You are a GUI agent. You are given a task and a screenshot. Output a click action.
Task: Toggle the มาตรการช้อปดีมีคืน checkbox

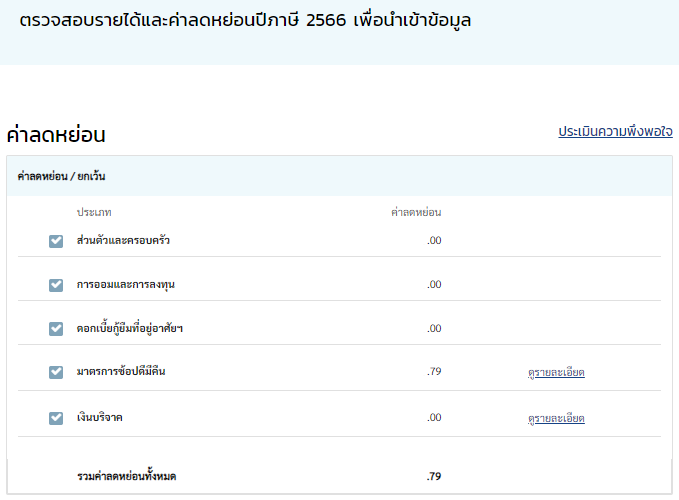click(x=56, y=372)
